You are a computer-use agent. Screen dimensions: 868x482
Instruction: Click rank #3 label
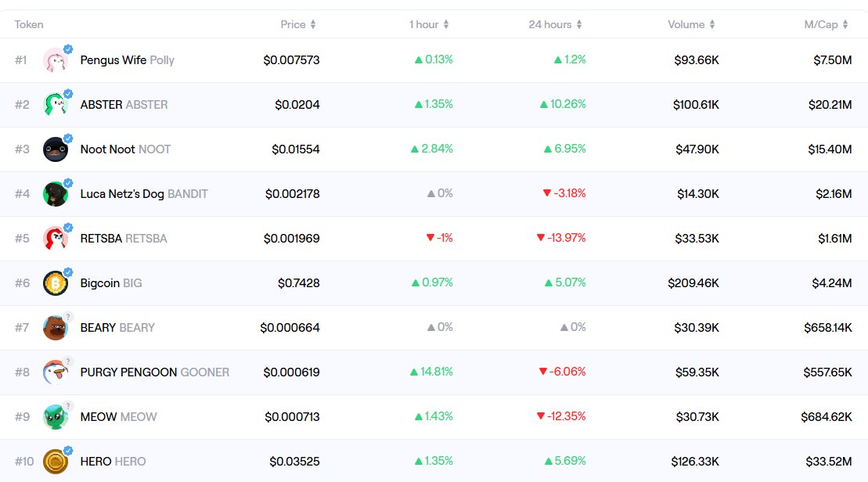(x=22, y=149)
